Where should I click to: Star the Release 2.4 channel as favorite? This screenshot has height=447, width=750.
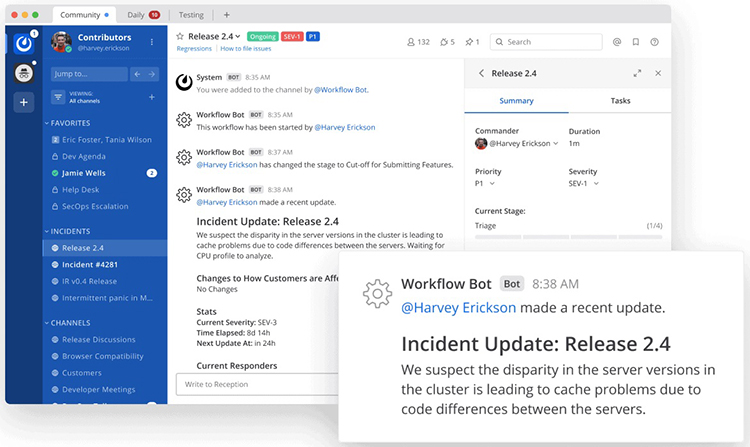(x=180, y=36)
